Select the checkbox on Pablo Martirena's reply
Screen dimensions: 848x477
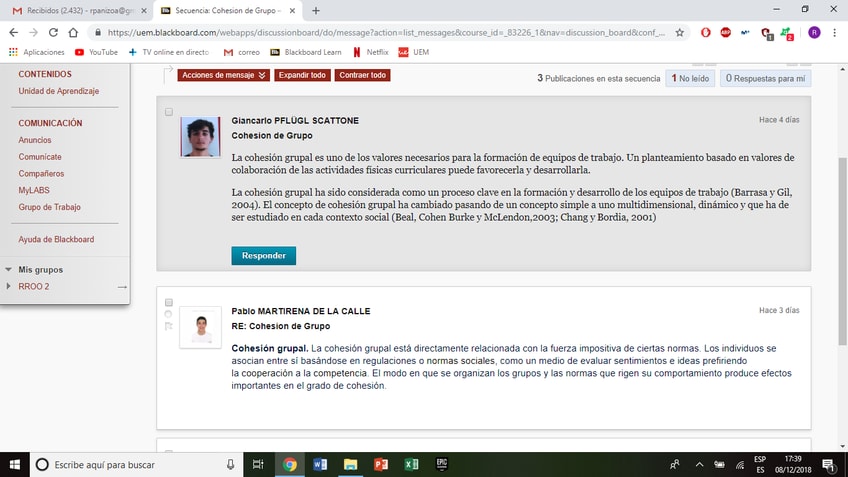point(169,302)
